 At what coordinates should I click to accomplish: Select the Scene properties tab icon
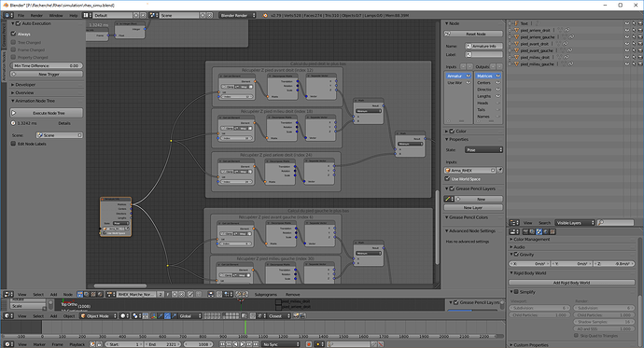click(x=539, y=231)
